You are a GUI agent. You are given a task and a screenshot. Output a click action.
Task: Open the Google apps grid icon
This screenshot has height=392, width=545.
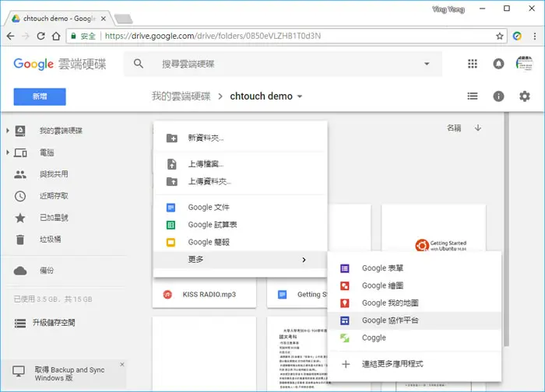click(x=473, y=64)
